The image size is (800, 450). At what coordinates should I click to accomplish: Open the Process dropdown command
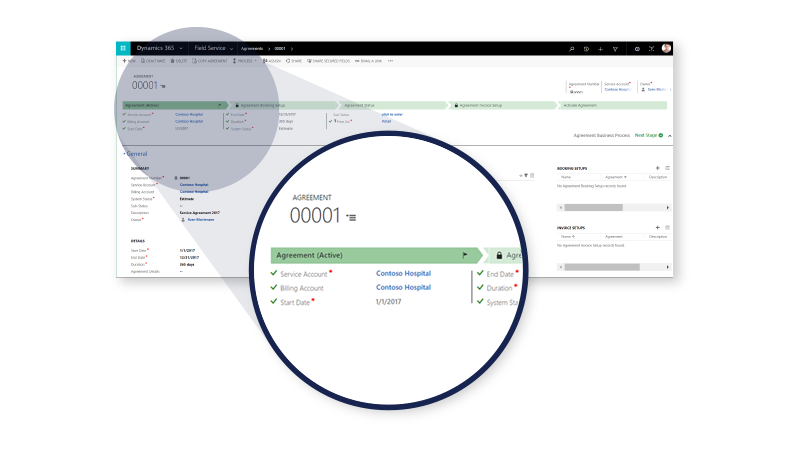pyautogui.click(x=245, y=61)
